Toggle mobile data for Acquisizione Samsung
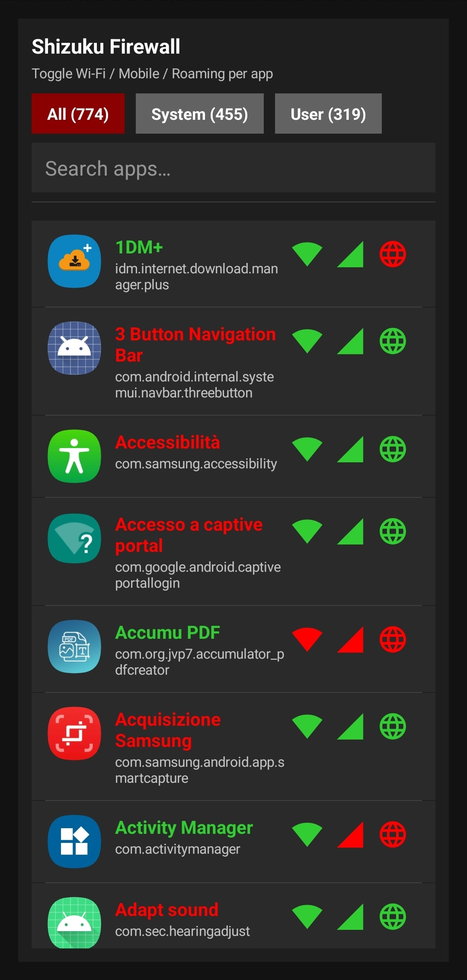This screenshot has height=980, width=467. click(350, 726)
